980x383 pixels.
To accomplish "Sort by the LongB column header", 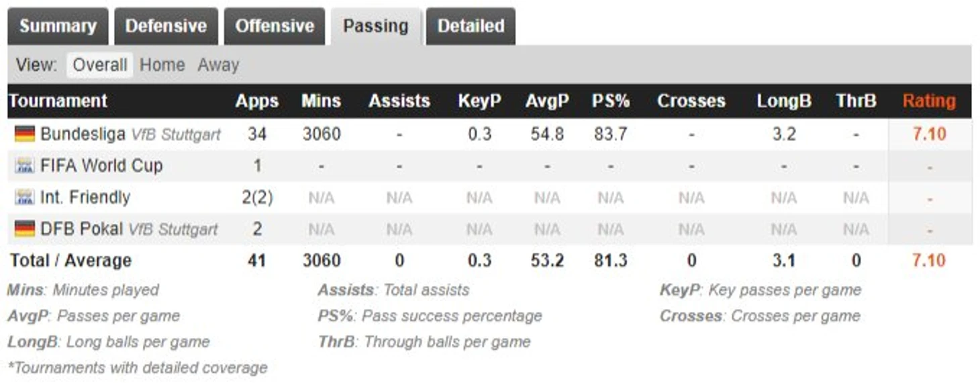I will click(784, 101).
